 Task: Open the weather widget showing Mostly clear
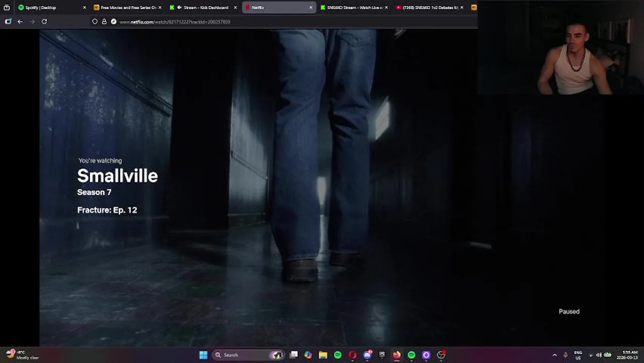click(23, 355)
